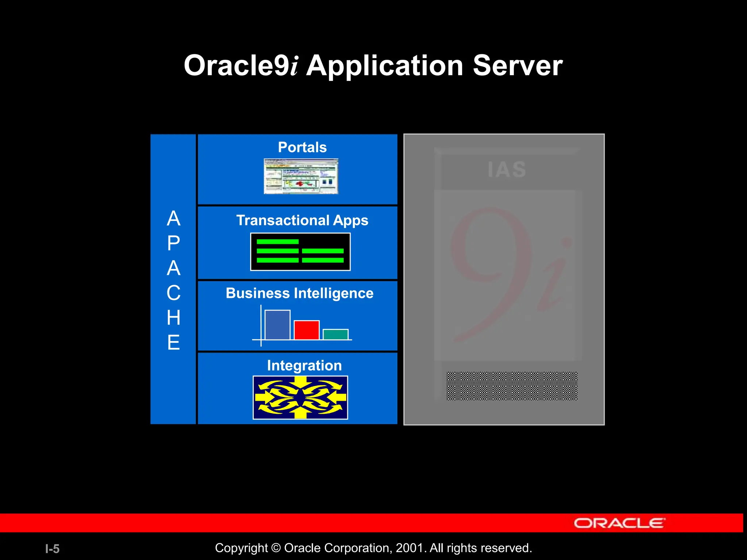
Task: Click the Portals browser screenshot thumbnail
Action: 301,176
